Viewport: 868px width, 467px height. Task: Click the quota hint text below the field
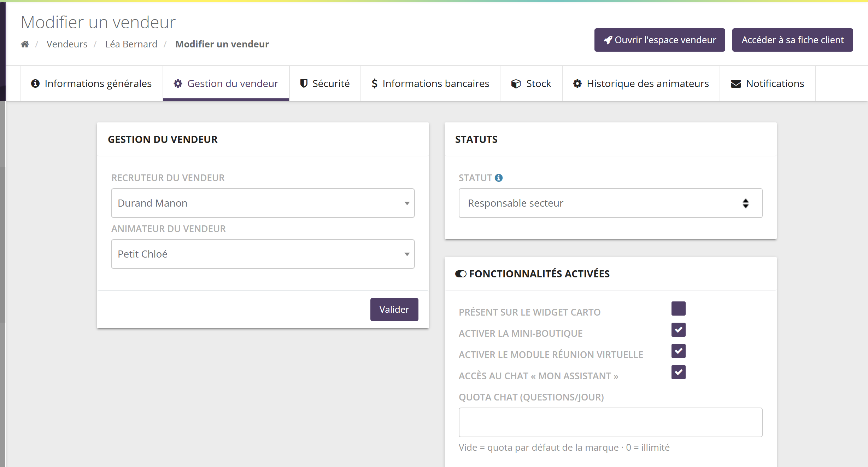pyautogui.click(x=564, y=448)
